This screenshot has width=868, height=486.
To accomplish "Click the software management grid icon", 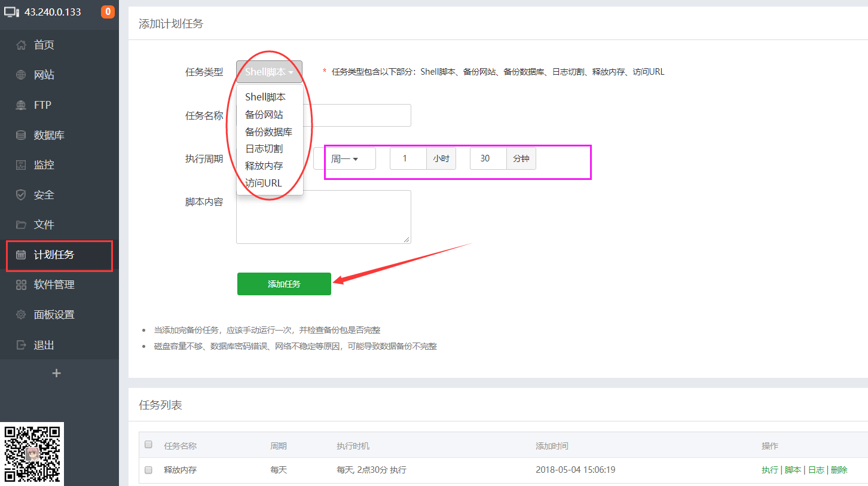I will [22, 285].
